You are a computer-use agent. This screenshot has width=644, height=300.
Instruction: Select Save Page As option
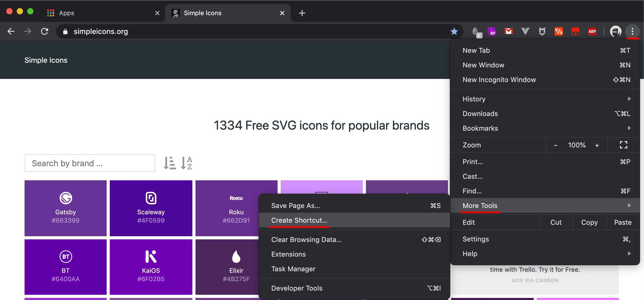(x=295, y=205)
